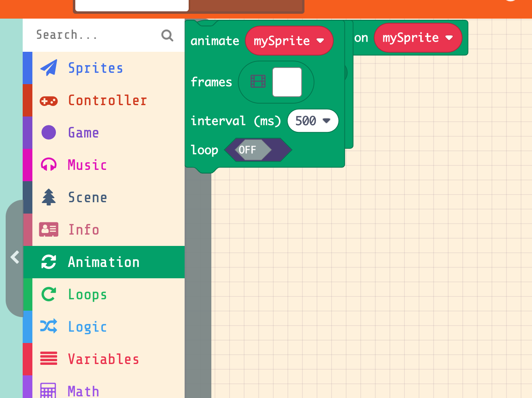The image size is (532, 398).
Task: Click the 'interval (ms)' label
Action: [236, 121]
